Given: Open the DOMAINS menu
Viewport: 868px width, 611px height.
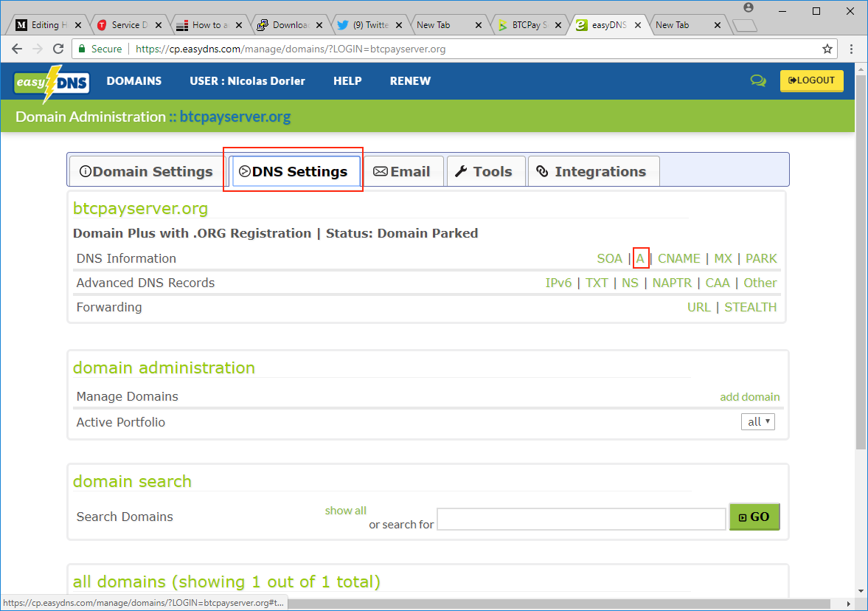Looking at the screenshot, I should click(134, 81).
